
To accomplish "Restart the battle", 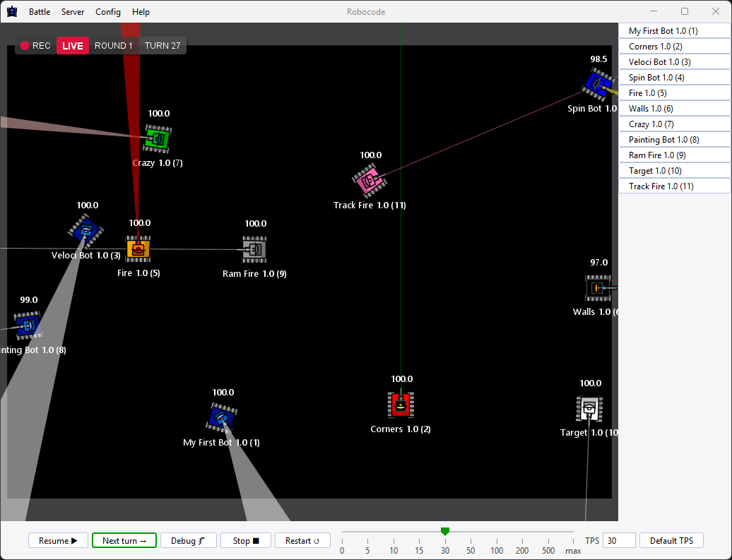I will click(x=302, y=540).
